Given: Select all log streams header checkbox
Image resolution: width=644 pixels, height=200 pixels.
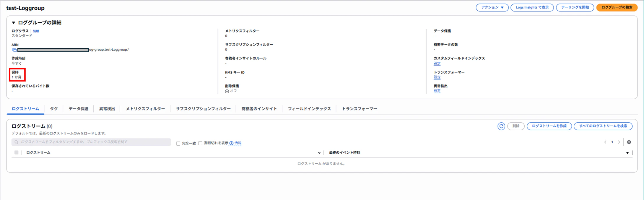Looking at the screenshot, I should (16, 152).
